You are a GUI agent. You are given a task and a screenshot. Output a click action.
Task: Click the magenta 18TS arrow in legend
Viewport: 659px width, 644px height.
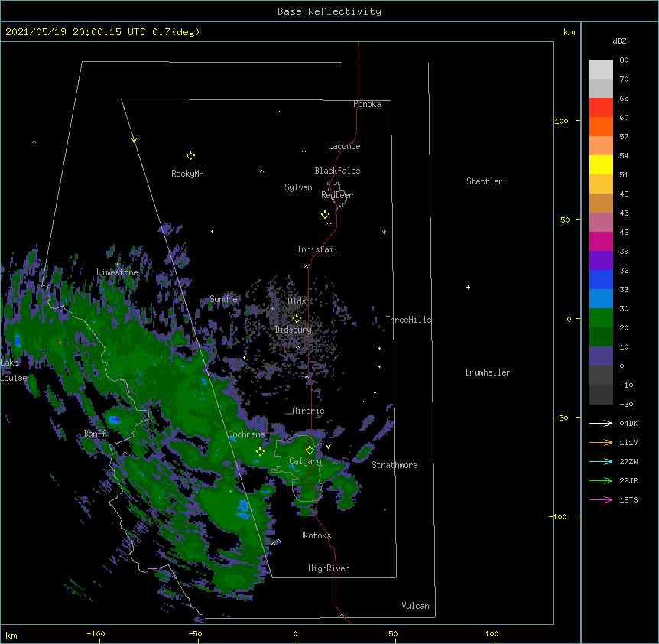(x=601, y=499)
